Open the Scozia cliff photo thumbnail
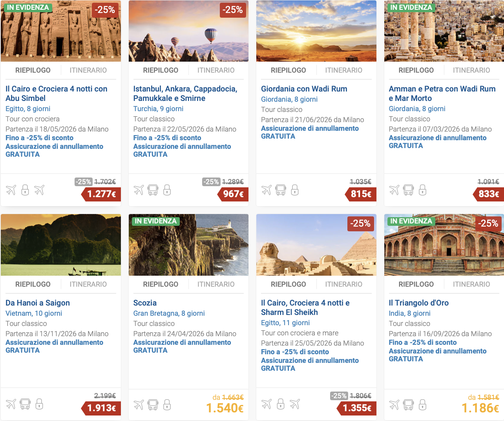The image size is (504, 421). point(188,244)
